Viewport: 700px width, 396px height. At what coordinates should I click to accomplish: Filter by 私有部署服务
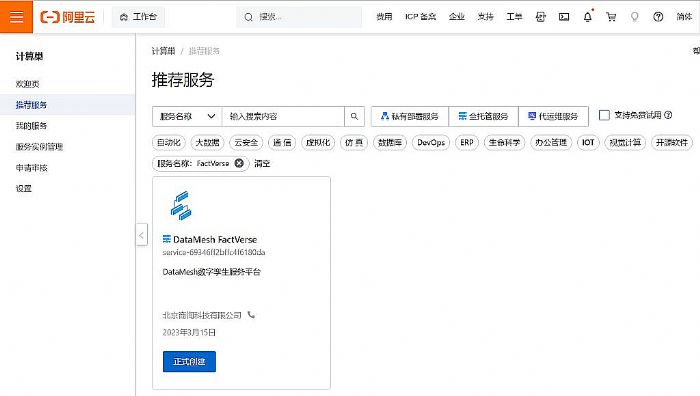[410, 117]
